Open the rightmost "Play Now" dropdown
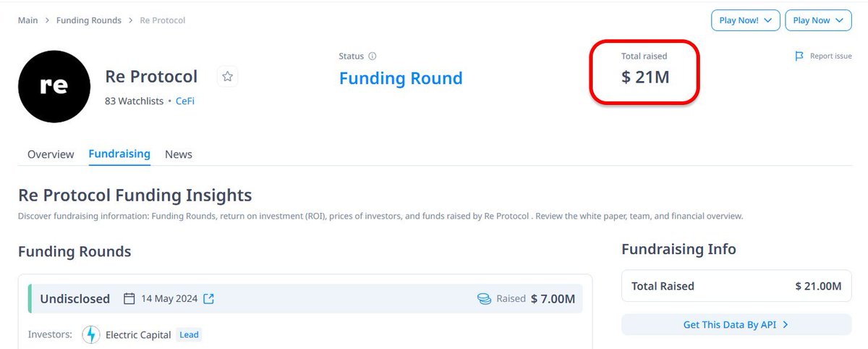Screen dimensions: 868x349 818,20
